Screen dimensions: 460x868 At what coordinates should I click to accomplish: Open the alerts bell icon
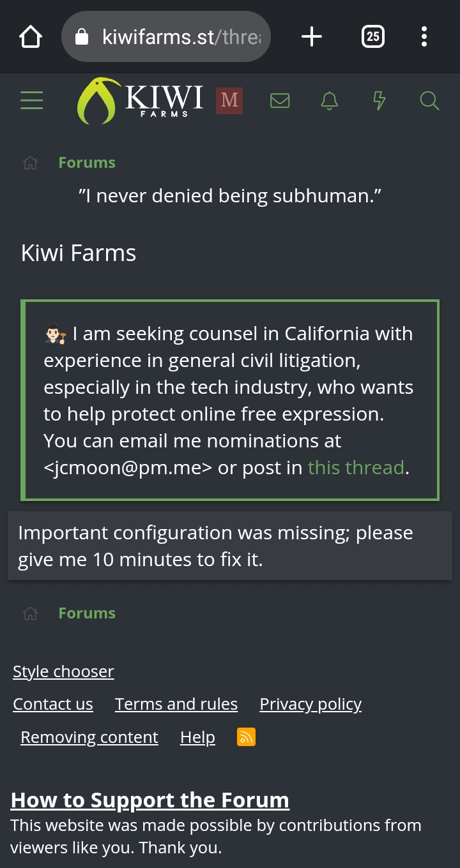330,100
